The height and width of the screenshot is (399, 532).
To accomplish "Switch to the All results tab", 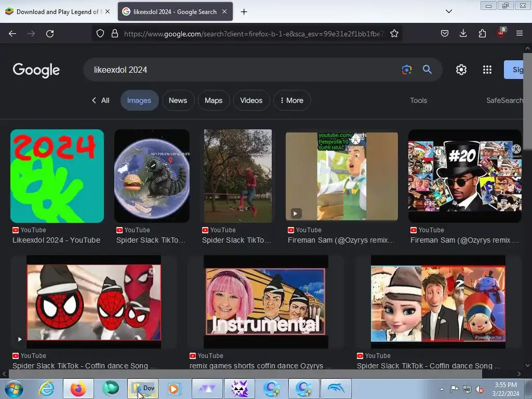I will 101,100.
